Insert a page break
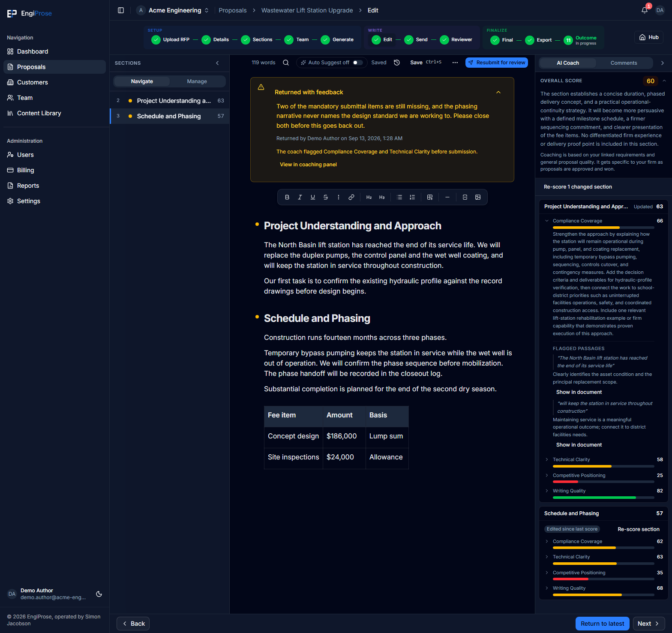672x633 pixels. pos(465,197)
